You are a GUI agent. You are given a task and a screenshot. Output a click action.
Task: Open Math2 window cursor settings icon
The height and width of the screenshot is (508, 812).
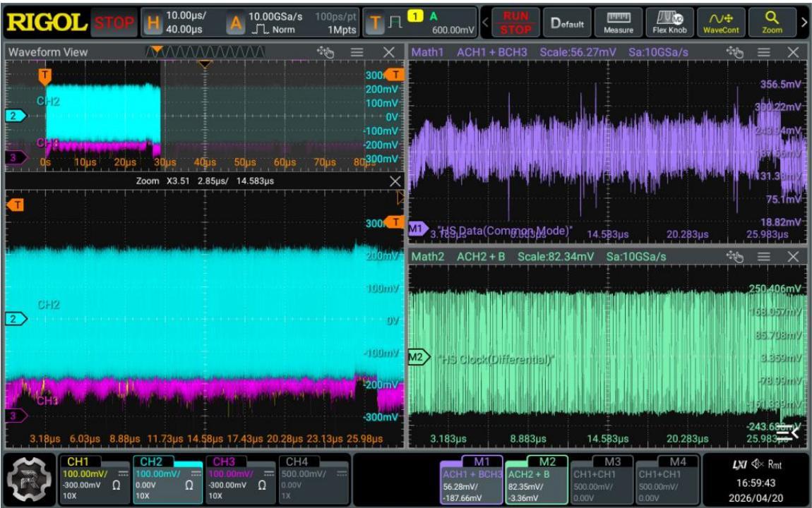tap(734, 256)
